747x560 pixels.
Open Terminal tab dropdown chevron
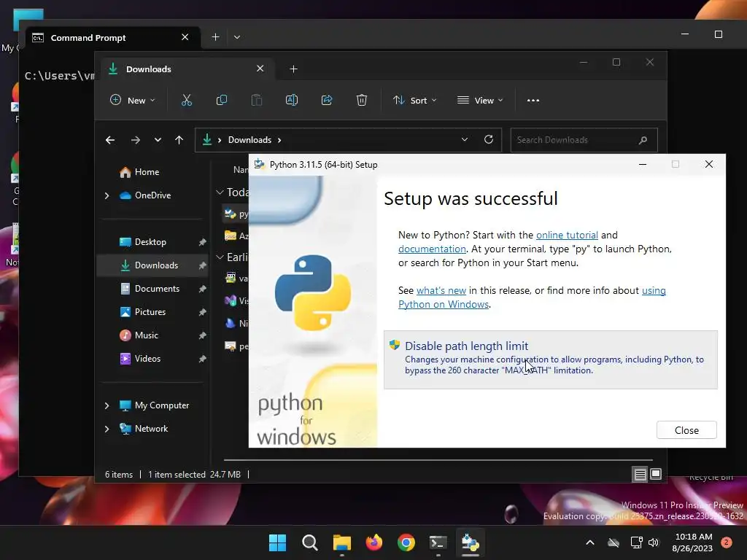[x=237, y=37]
